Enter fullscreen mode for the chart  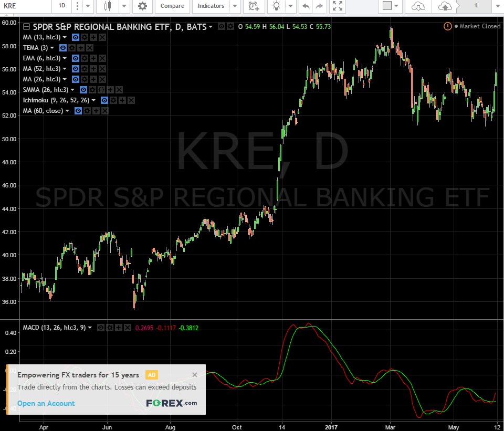[338, 6]
